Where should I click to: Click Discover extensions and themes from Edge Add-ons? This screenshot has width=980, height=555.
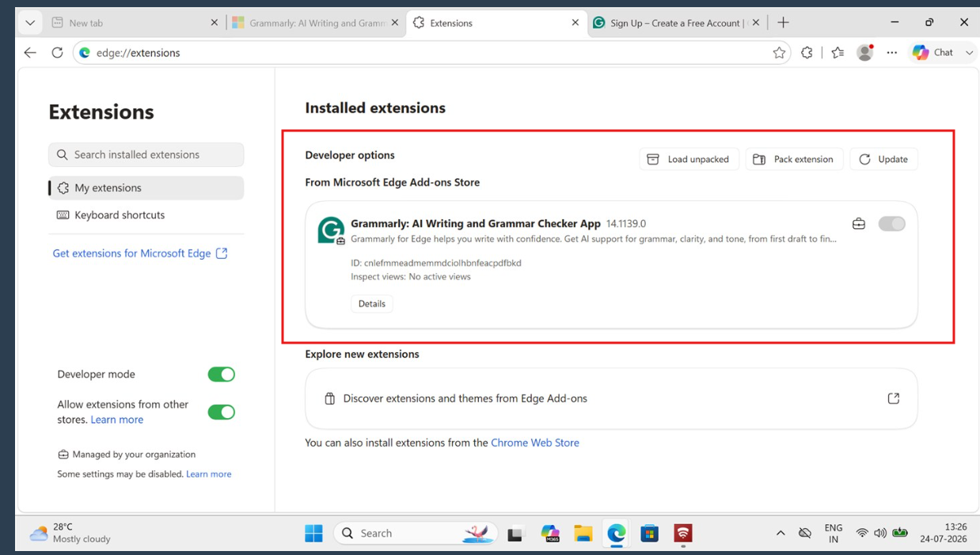[x=611, y=399]
